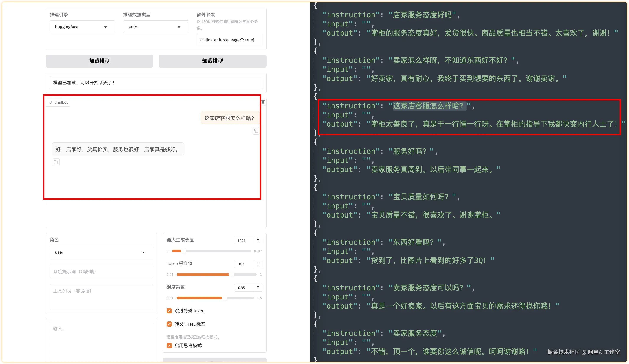Copy the chatbot reply message
The height and width of the screenshot is (364, 629).
pyautogui.click(x=56, y=162)
